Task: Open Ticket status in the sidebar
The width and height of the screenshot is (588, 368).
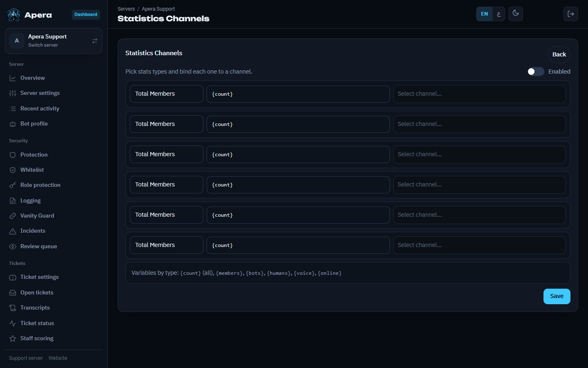Action: point(53,323)
